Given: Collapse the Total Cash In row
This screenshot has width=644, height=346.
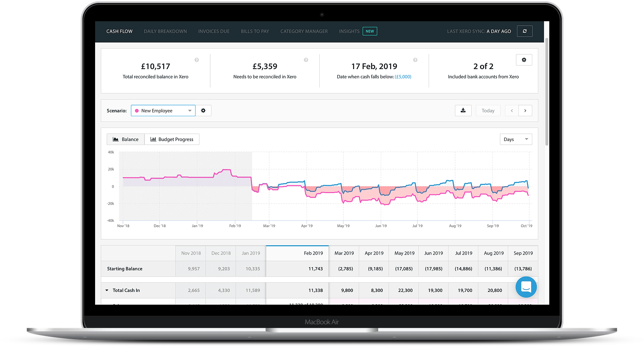Looking at the screenshot, I should click(107, 290).
